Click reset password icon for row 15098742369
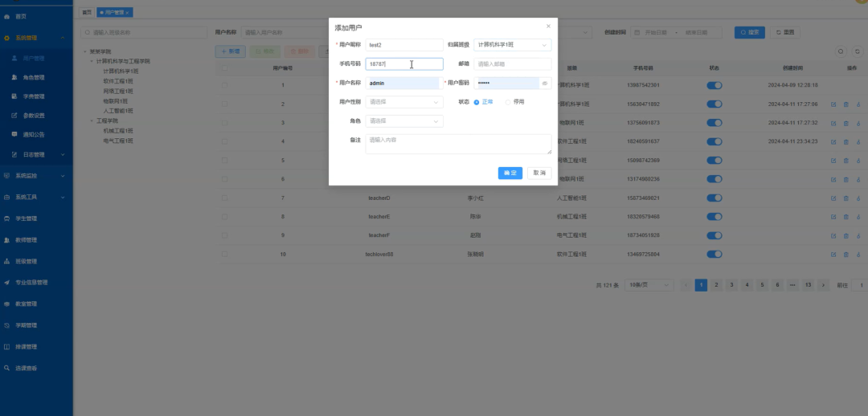The image size is (868, 416). click(x=858, y=161)
